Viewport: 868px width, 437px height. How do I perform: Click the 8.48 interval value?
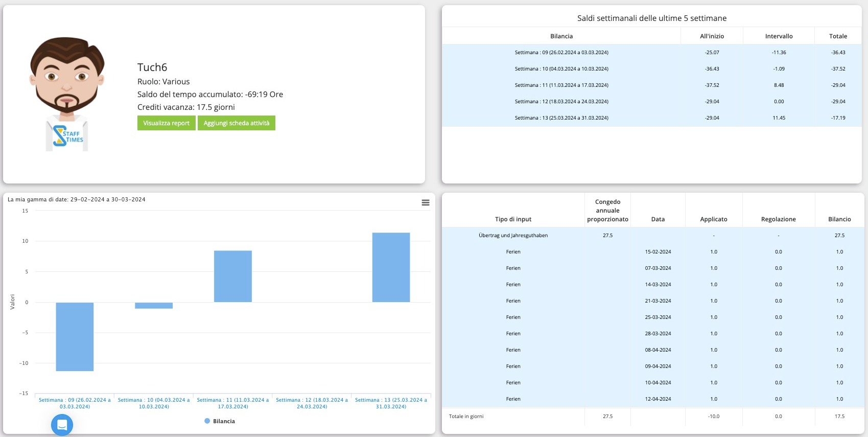click(x=779, y=85)
